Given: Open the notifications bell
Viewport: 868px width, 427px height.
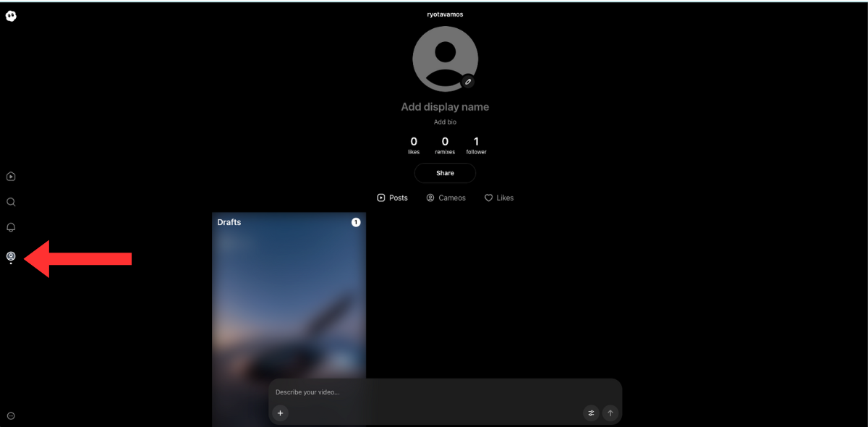Looking at the screenshot, I should [11, 227].
